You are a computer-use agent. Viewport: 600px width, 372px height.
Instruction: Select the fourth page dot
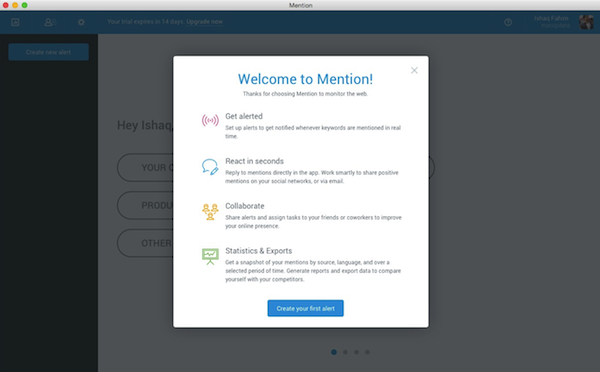[x=367, y=352]
